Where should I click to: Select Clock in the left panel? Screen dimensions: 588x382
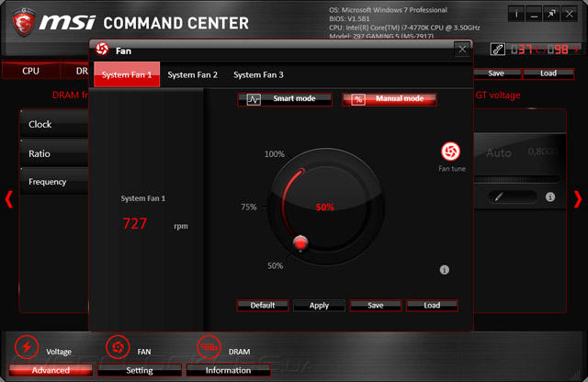(x=54, y=124)
